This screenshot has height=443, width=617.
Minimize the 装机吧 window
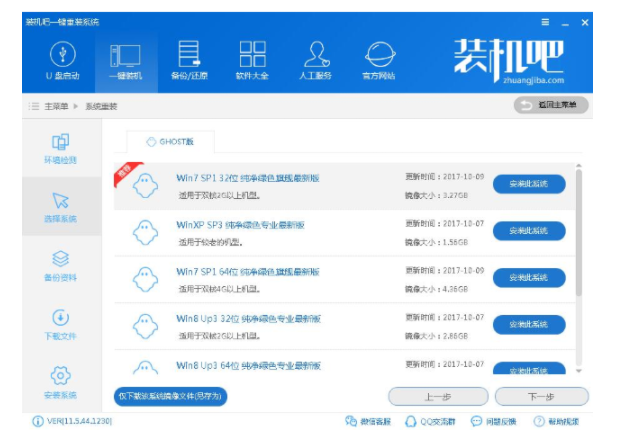[x=565, y=22]
